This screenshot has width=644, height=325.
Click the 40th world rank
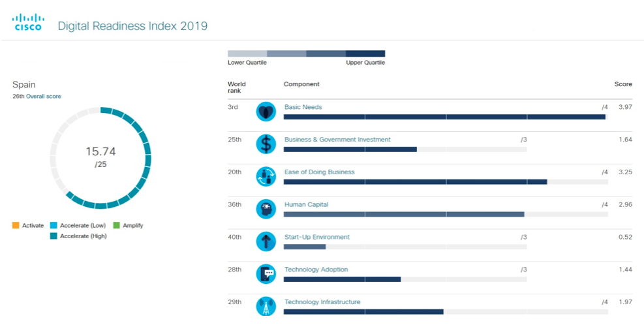click(234, 237)
